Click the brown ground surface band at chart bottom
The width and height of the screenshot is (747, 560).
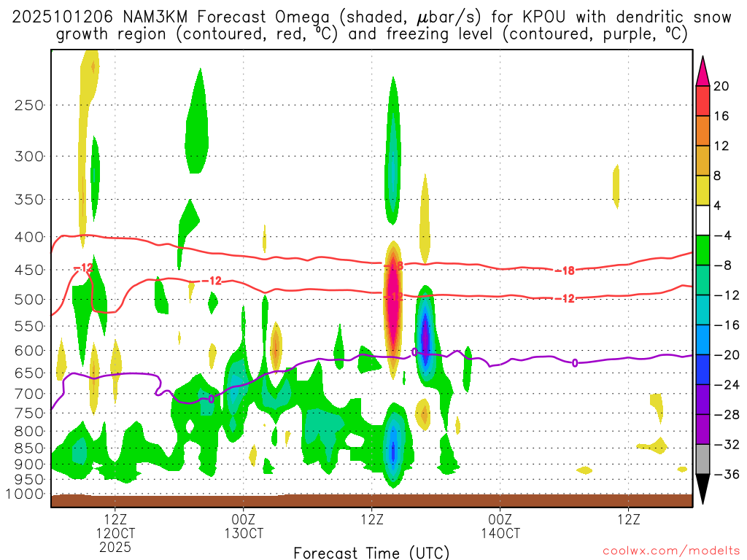[371, 500]
